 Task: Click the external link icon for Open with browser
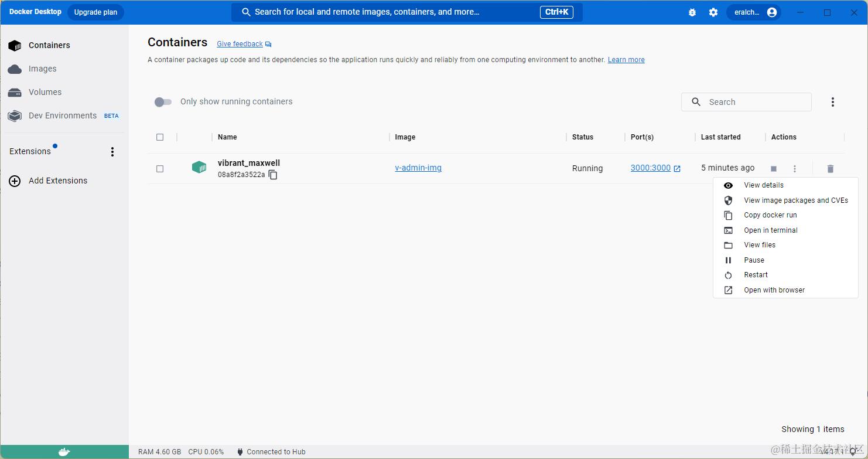728,290
